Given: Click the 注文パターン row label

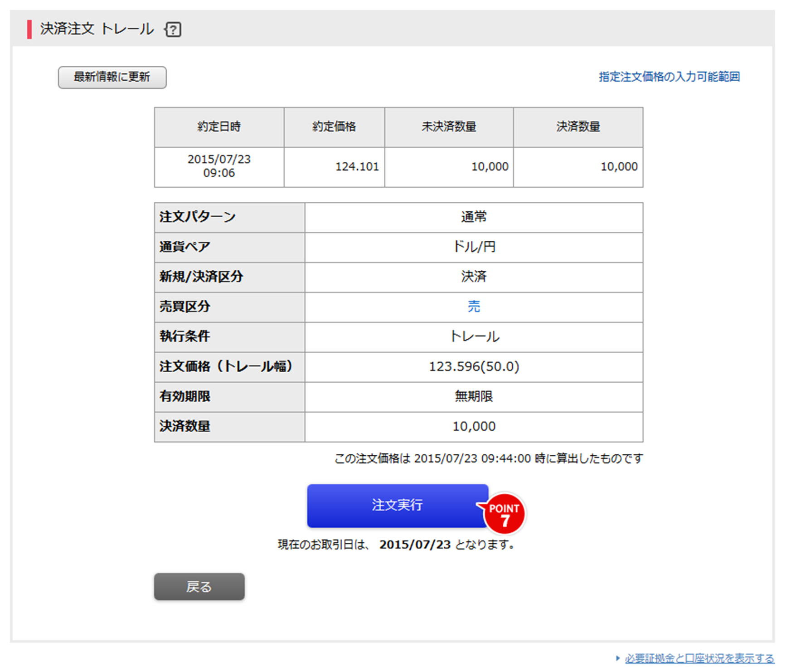Looking at the screenshot, I should point(198,217).
